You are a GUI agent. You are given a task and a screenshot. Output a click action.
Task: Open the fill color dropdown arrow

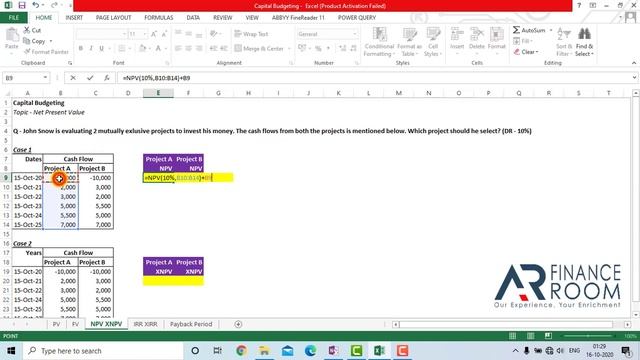pos(149,49)
